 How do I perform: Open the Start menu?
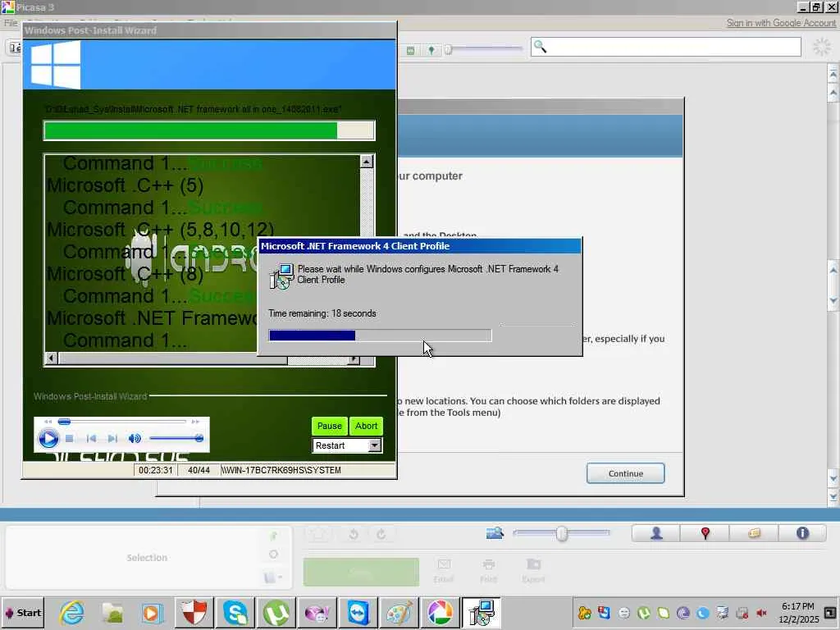(x=22, y=613)
